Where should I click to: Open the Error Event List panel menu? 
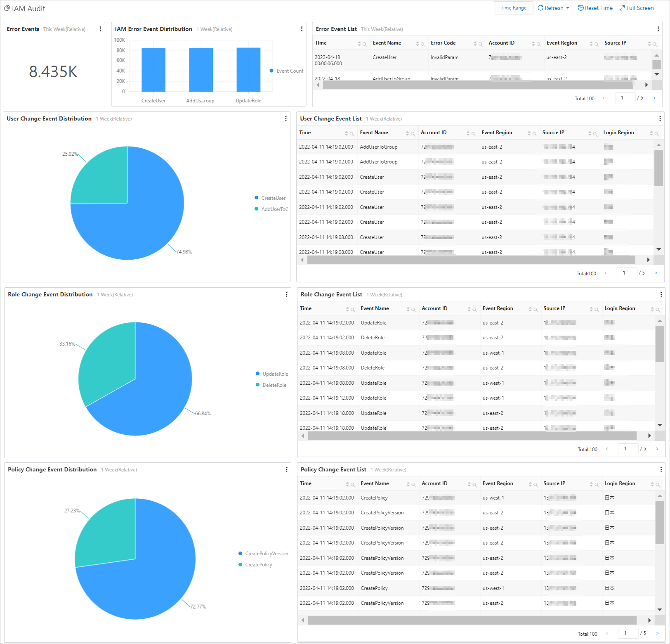coord(658,29)
